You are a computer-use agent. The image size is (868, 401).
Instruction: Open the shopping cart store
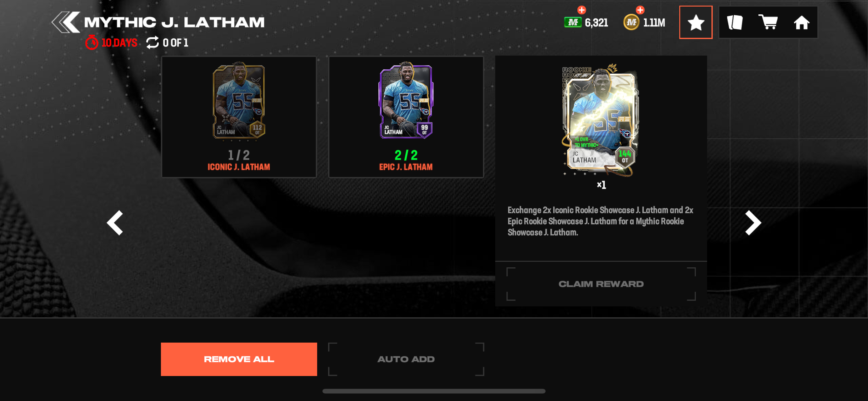click(x=768, y=22)
